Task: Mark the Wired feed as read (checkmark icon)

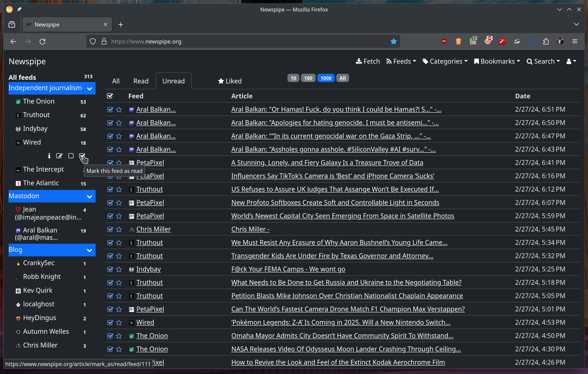Action: pyautogui.click(x=82, y=156)
